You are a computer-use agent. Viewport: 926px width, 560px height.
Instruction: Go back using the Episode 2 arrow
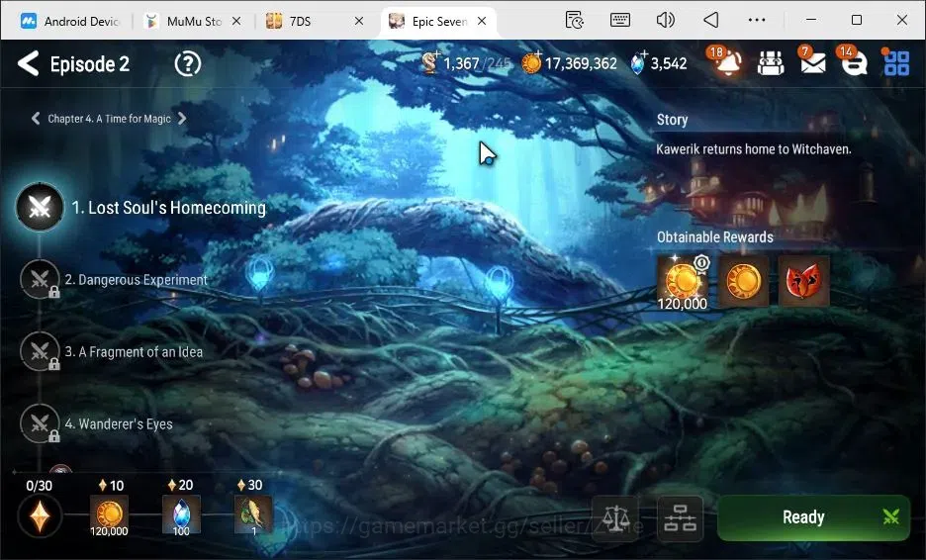(29, 63)
